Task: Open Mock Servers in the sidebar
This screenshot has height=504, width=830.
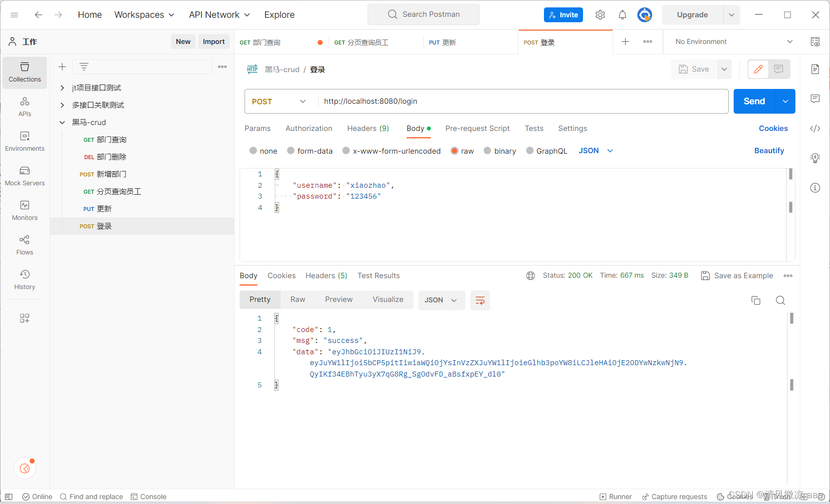Action: (x=25, y=176)
